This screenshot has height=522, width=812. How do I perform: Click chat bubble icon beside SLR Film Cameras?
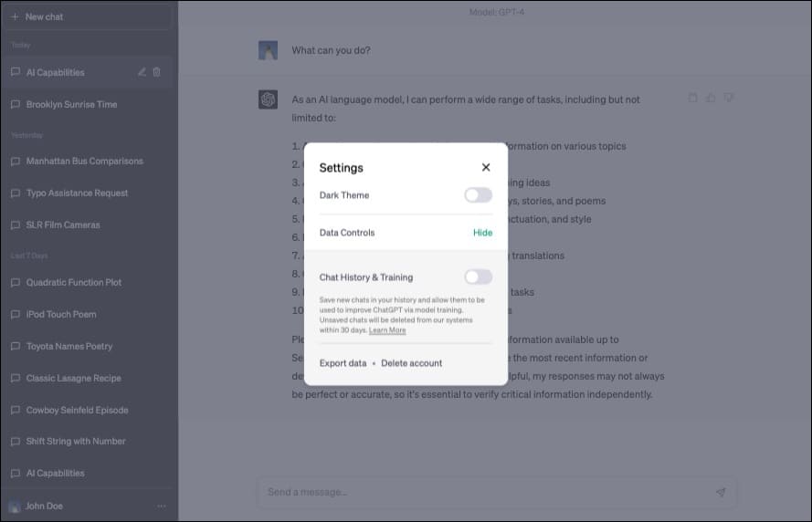[x=16, y=225]
